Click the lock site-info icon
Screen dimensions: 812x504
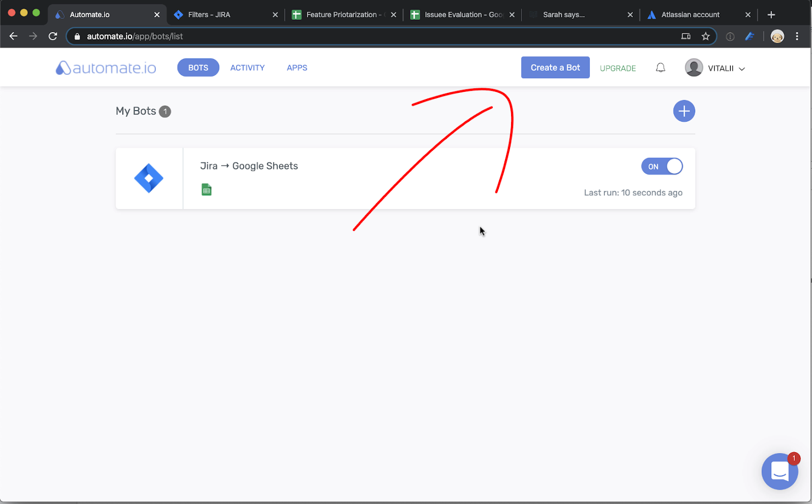[77, 37]
